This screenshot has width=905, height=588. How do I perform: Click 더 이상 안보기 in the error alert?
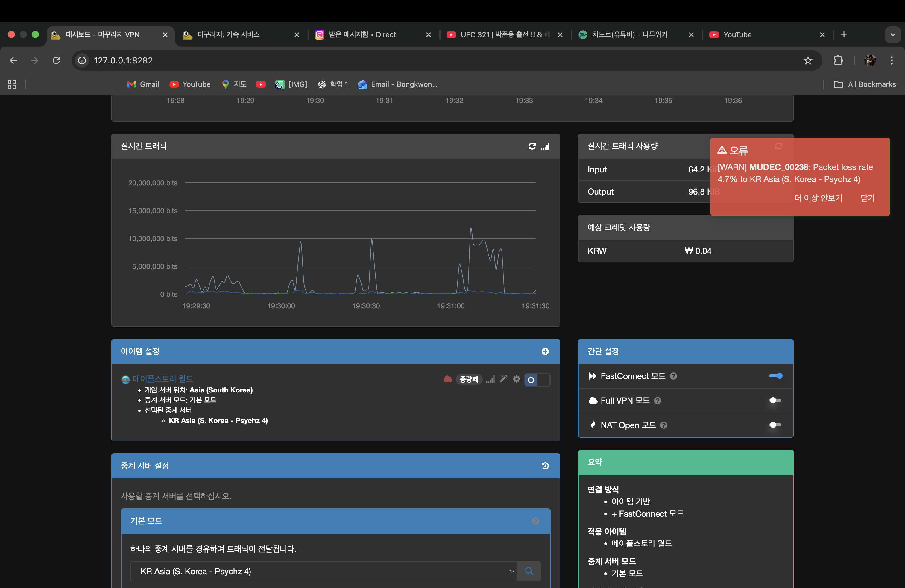coord(818,198)
